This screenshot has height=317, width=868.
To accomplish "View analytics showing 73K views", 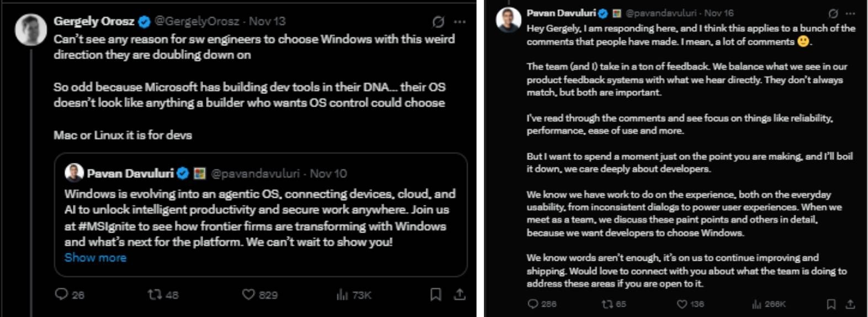I will coord(342,294).
